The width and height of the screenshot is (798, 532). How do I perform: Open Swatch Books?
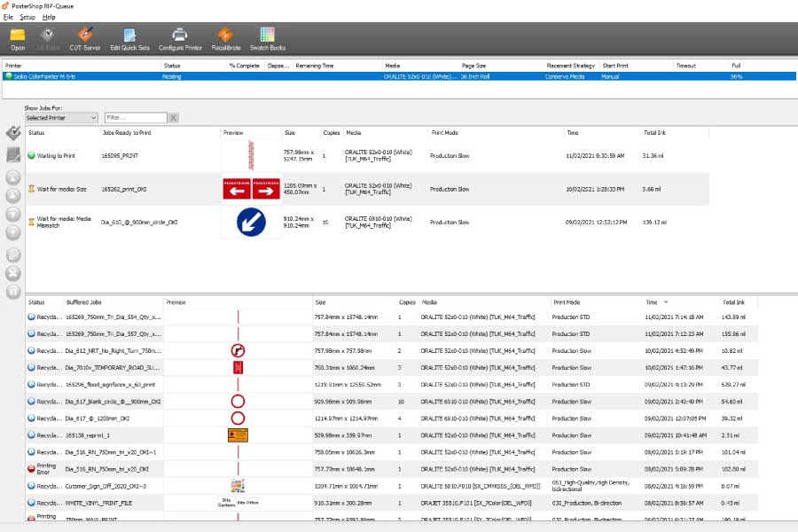(268, 39)
